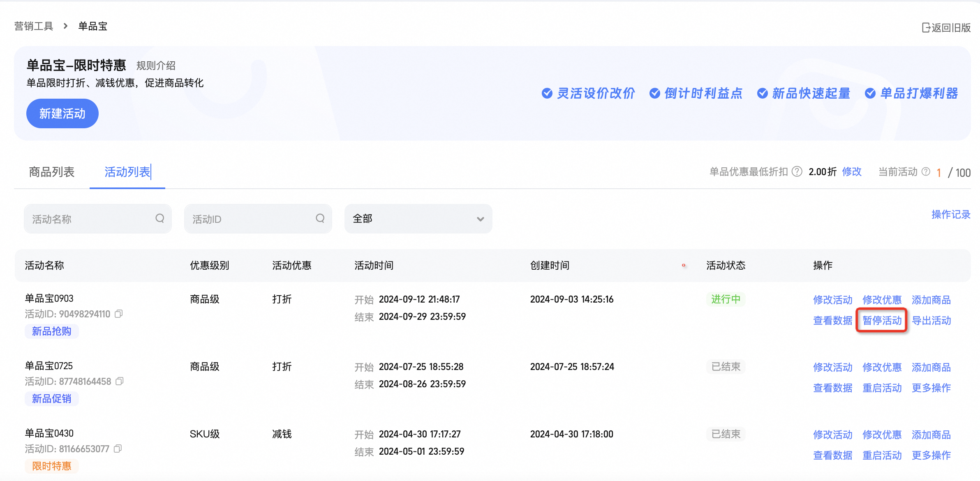The width and height of the screenshot is (980, 481).
Task: Click the breadcrumb chevron after 营销工具
Action: pos(65,26)
